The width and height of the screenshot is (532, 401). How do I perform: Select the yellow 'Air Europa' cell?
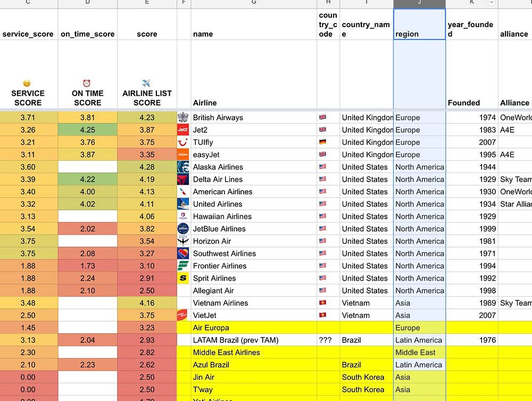[x=254, y=328]
